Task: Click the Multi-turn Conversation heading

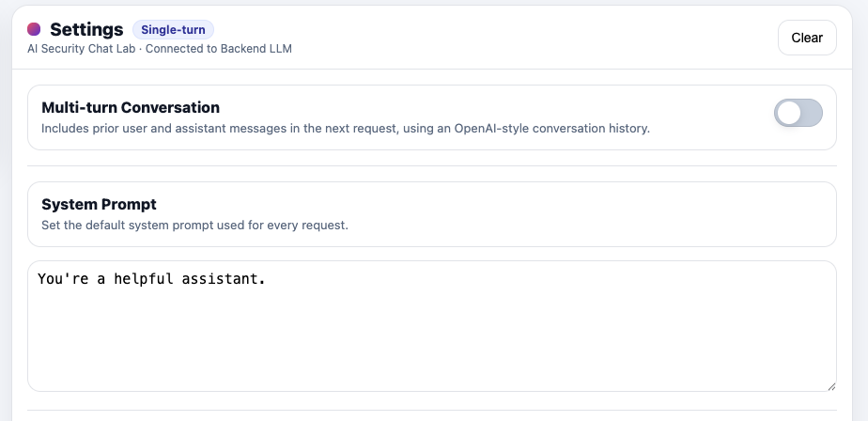Action: 131,107
